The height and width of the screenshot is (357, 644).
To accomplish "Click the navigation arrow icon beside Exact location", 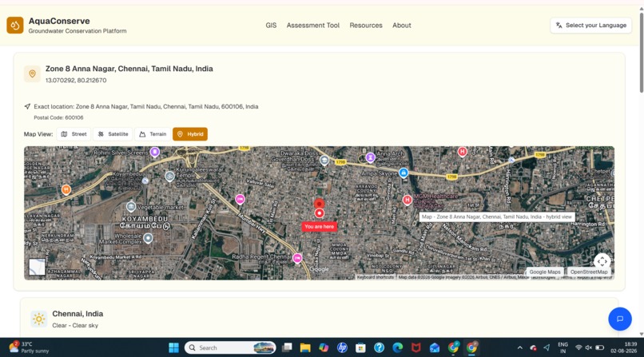I will pos(27,106).
